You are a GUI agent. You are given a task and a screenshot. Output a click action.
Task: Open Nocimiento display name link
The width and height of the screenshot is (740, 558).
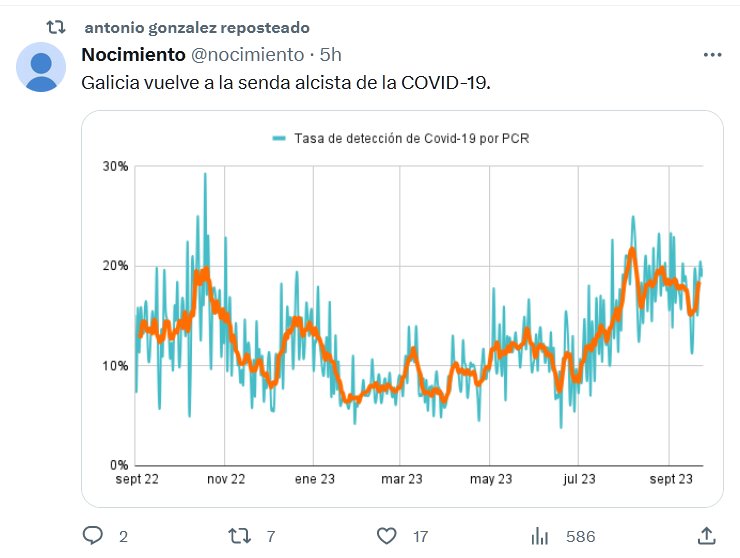coord(133,54)
